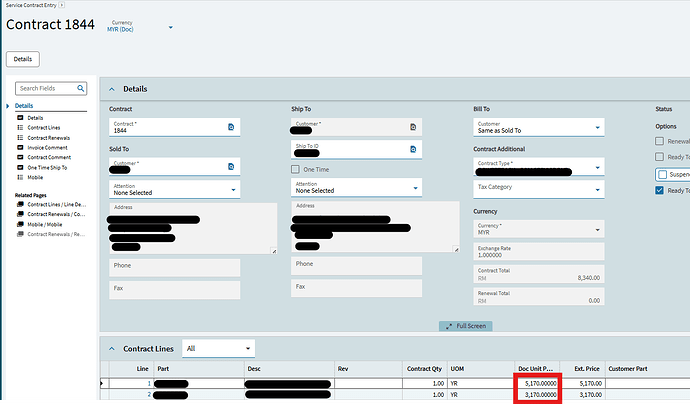
Task: Click Renewal Total 0.00 value
Action: (594, 301)
